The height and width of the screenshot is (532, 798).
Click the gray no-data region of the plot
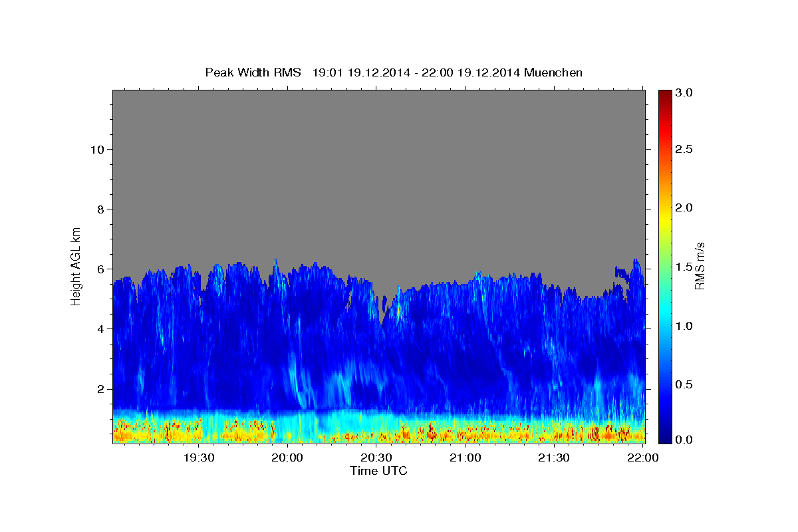[378, 173]
